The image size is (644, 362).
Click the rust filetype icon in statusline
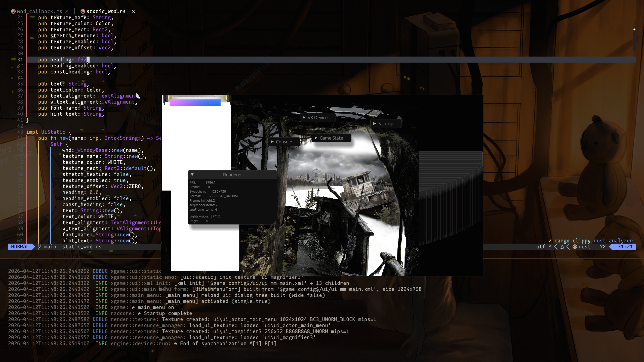point(575,247)
